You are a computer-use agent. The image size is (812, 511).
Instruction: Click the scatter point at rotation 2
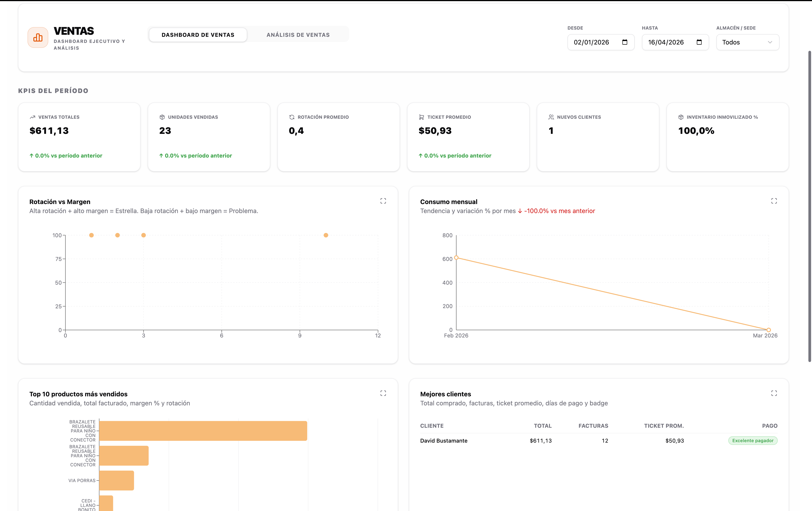117,235
